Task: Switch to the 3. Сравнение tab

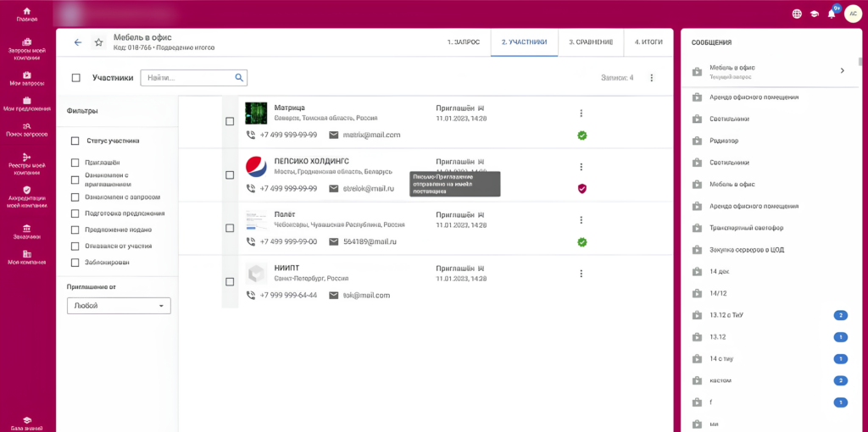Action: (x=591, y=42)
